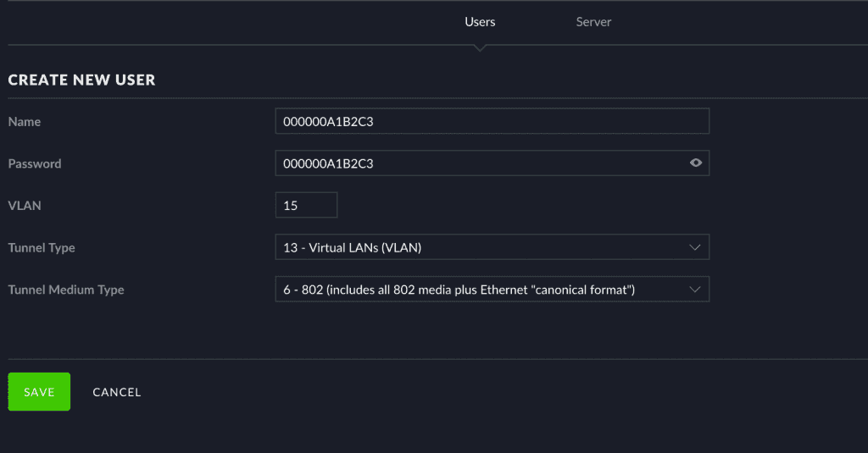Click the Create New User heading

point(82,80)
